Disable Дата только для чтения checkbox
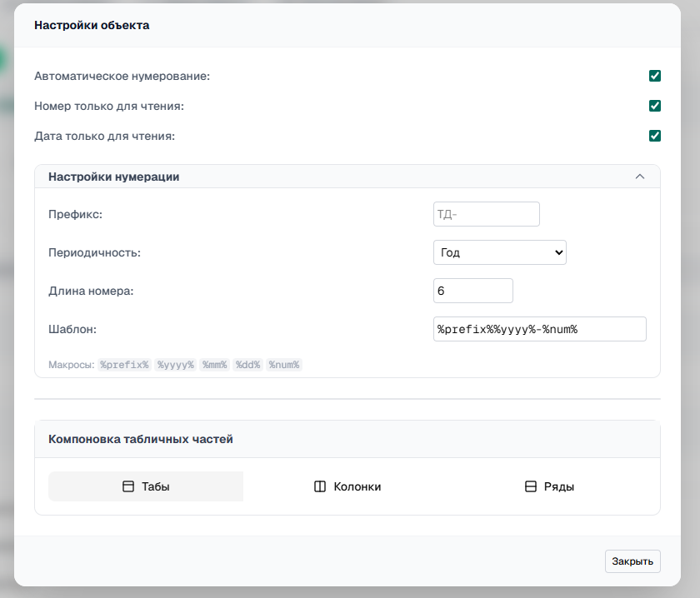Image resolution: width=700 pixels, height=598 pixels. point(654,136)
